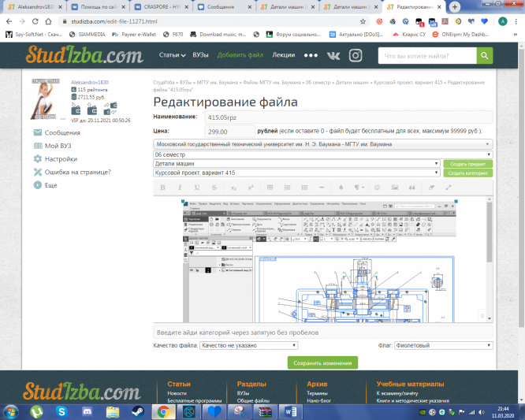Open the Добавить файл menu item
The width and height of the screenshot is (525, 420).
[x=240, y=55]
